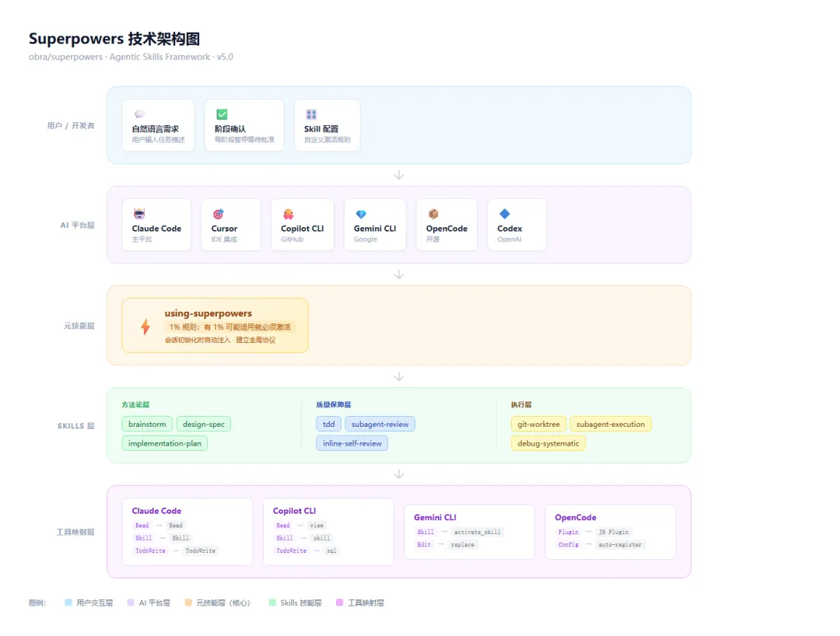Viewport: 840px width, 636px height.
Task: Select the tdd skill chip
Action: click(329, 424)
